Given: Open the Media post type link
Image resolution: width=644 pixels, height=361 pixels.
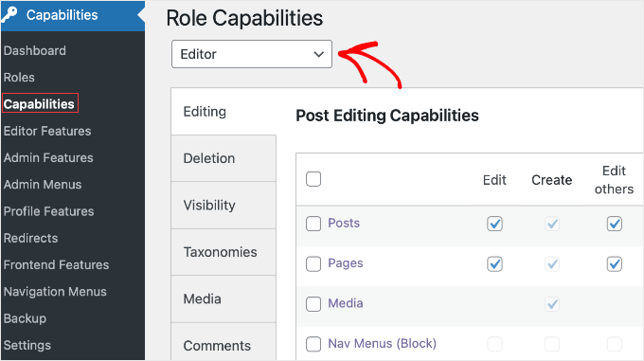Looking at the screenshot, I should click(x=346, y=303).
